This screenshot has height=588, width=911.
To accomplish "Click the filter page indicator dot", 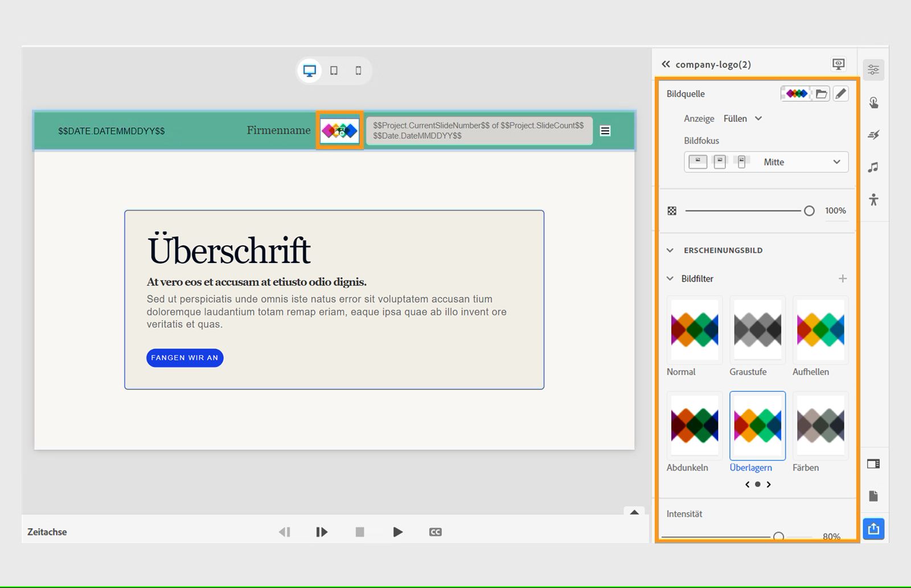I will click(x=758, y=484).
